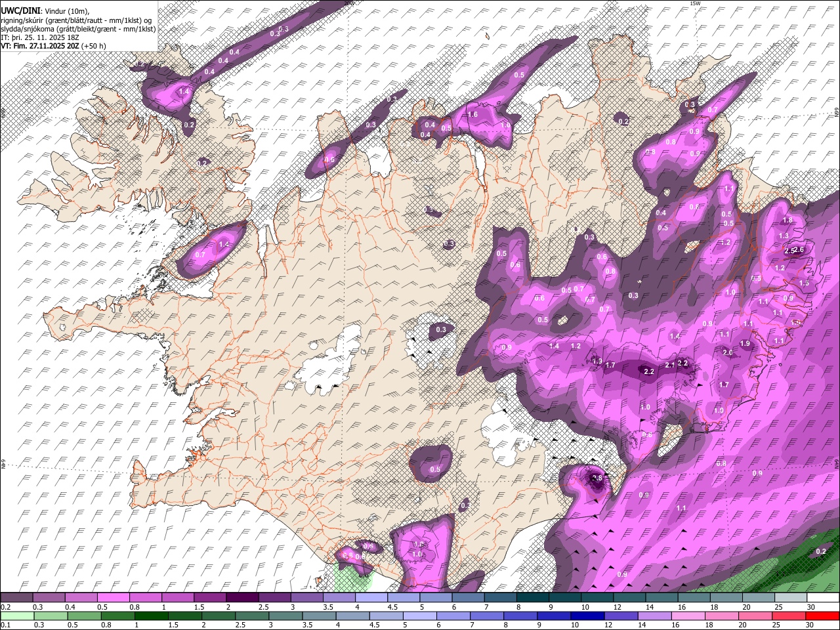Click the 'IT: þri. 25. 11. 2025 18Z' line
The image size is (840, 630).
pyautogui.click(x=41, y=37)
